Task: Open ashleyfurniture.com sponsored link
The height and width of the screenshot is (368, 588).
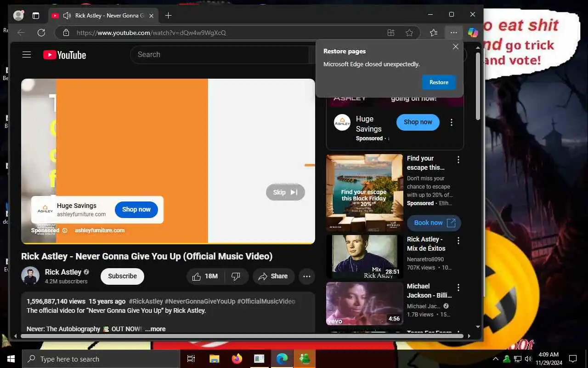Action: click(100, 230)
